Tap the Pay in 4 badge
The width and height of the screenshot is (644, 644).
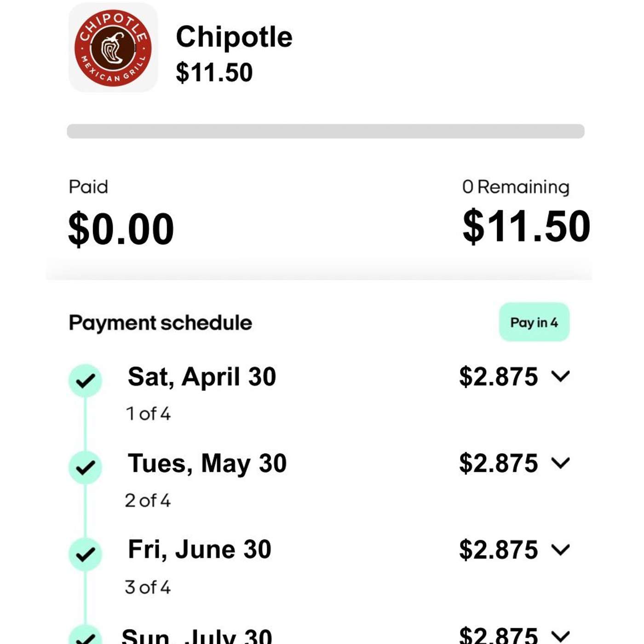pos(534,322)
